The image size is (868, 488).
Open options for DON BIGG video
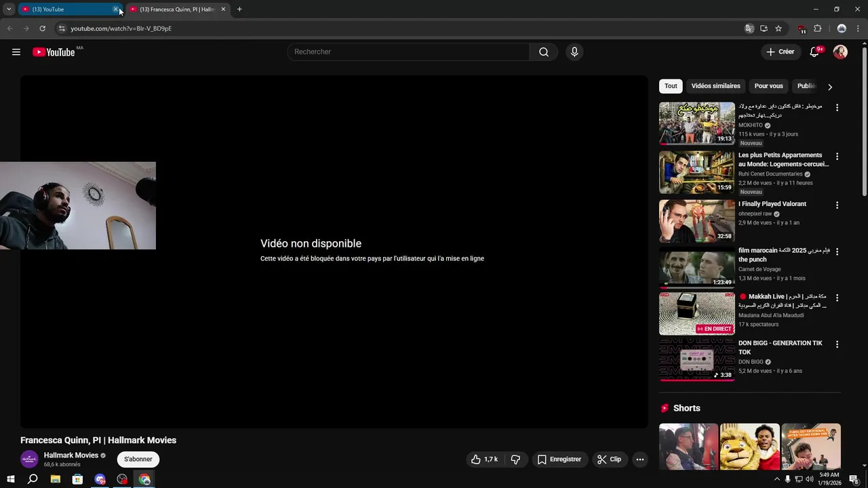click(837, 344)
